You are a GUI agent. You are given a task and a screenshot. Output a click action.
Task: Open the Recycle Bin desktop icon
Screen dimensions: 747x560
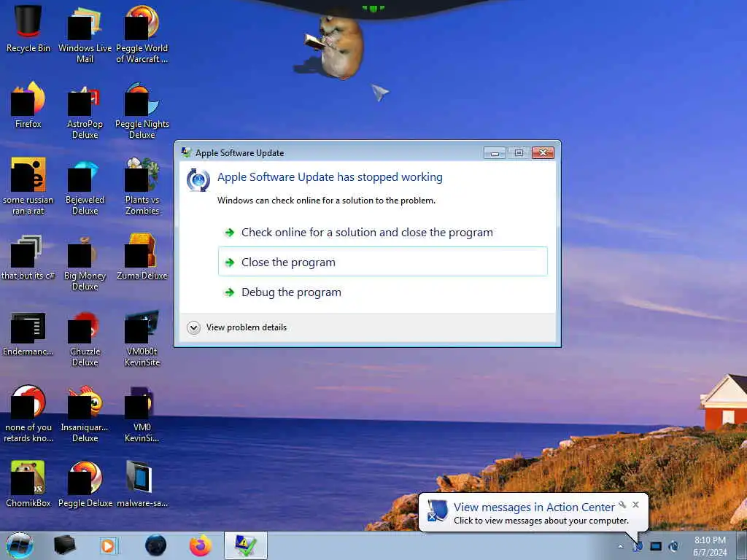coord(28,29)
